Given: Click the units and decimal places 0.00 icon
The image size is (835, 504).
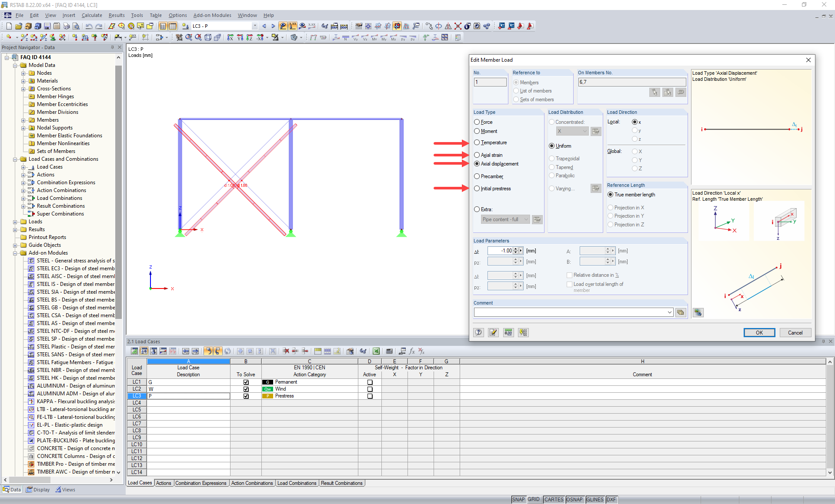Looking at the screenshot, I should tap(508, 332).
